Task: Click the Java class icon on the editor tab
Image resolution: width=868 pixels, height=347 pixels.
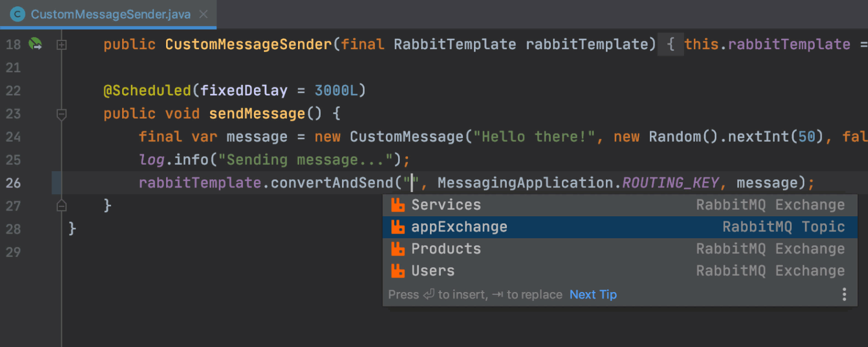Action: [x=18, y=14]
